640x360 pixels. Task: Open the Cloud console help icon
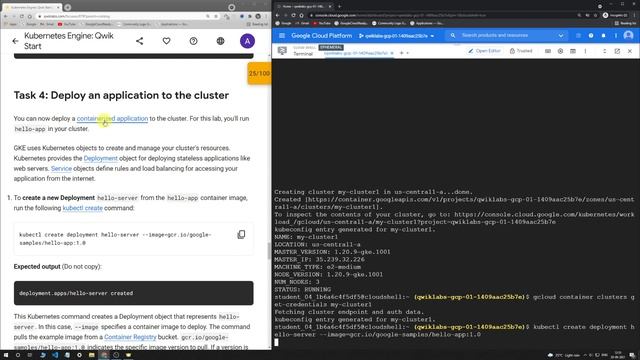(591, 36)
